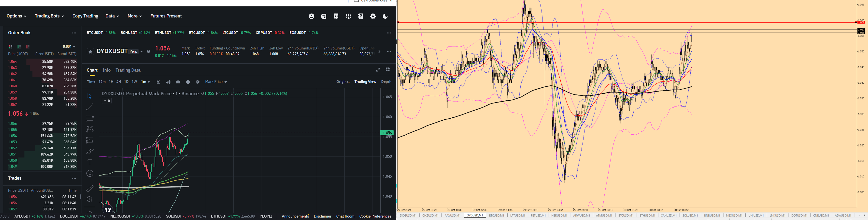Viewport: 868px width, 220px height.
Task: Toggle dark mode moon icon
Action: [x=385, y=16]
